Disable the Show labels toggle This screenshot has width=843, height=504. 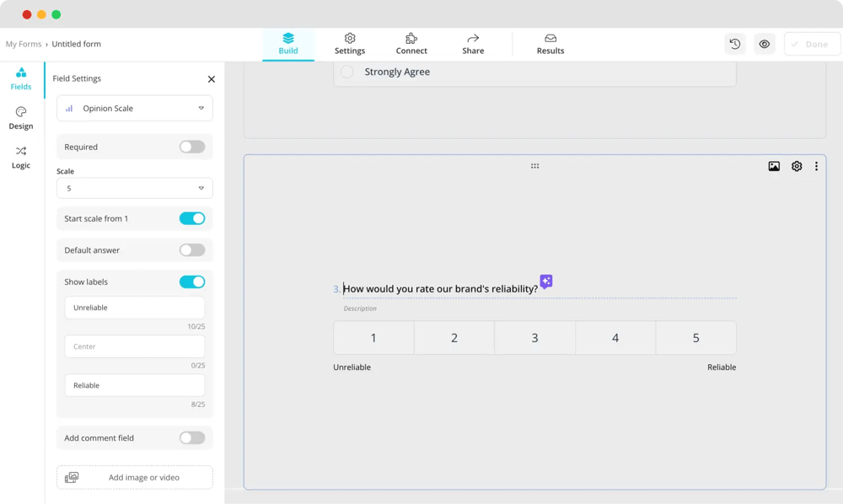click(x=192, y=281)
